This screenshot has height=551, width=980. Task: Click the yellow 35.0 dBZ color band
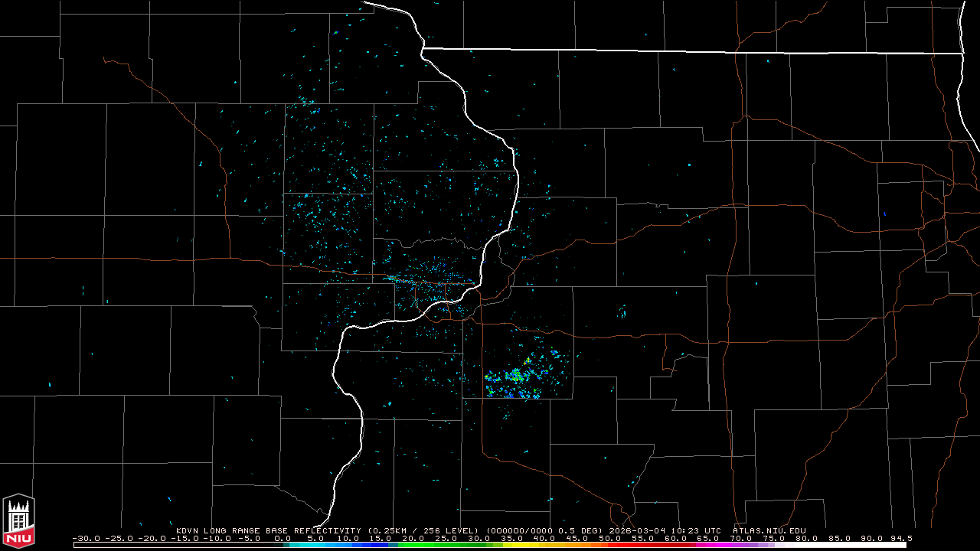click(511, 545)
